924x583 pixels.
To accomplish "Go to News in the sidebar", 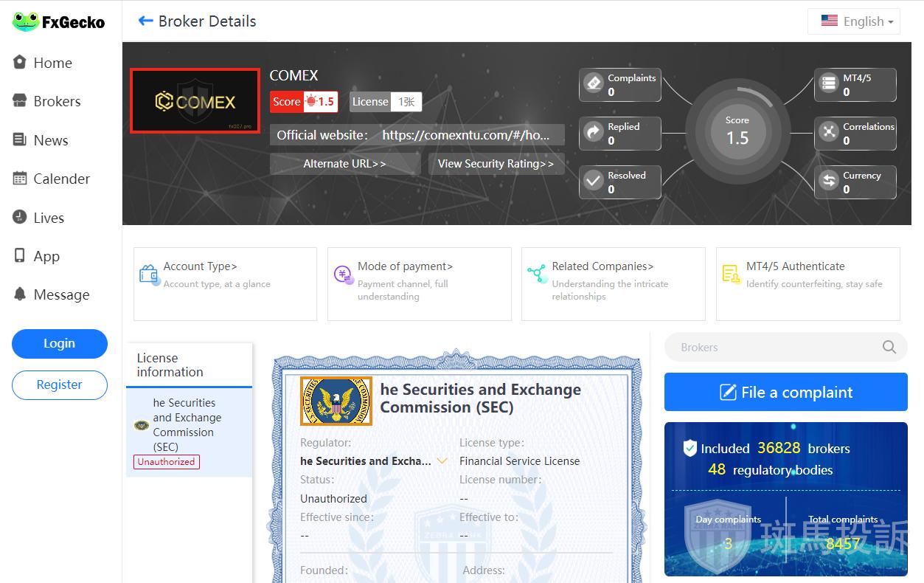I will pos(50,140).
